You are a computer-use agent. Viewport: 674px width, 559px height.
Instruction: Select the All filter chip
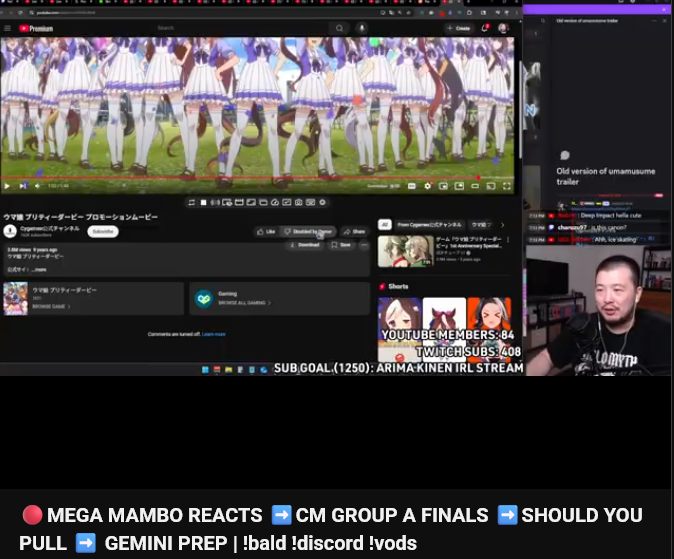tap(385, 224)
